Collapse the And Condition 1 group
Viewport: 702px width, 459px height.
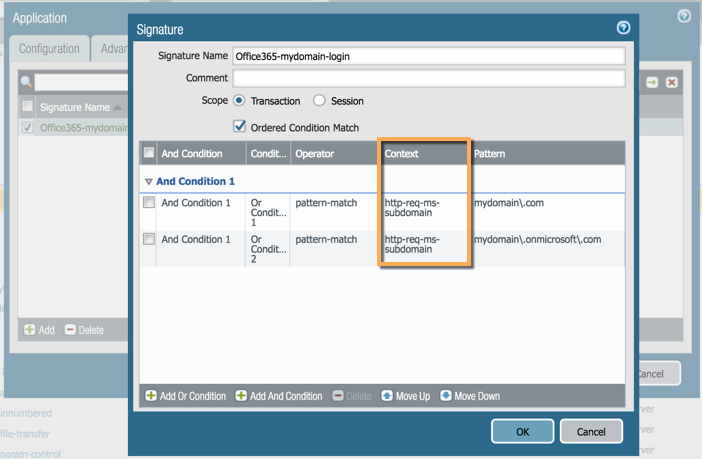[x=149, y=182]
